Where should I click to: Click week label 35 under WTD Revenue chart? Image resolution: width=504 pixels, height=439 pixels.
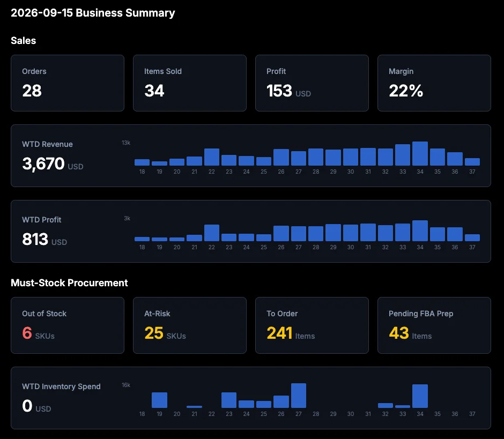click(437, 172)
